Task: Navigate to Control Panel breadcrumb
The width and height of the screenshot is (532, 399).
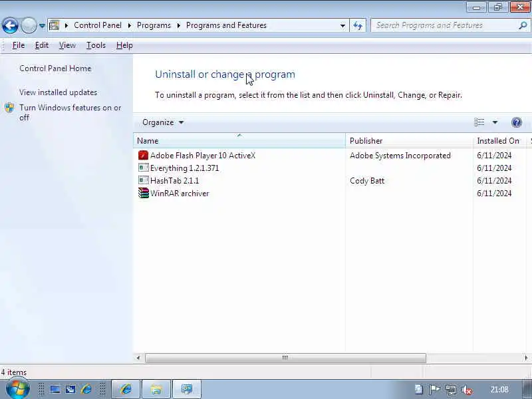Action: tap(98, 25)
